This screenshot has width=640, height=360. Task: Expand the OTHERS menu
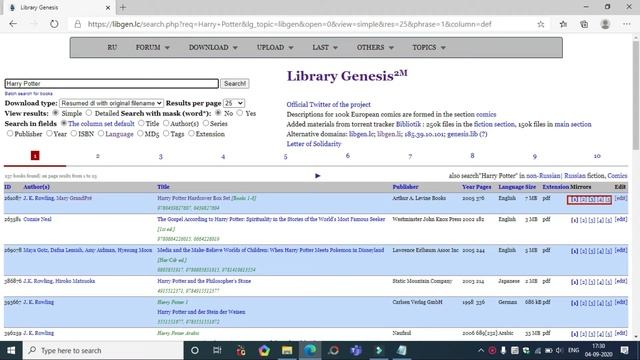375,48
